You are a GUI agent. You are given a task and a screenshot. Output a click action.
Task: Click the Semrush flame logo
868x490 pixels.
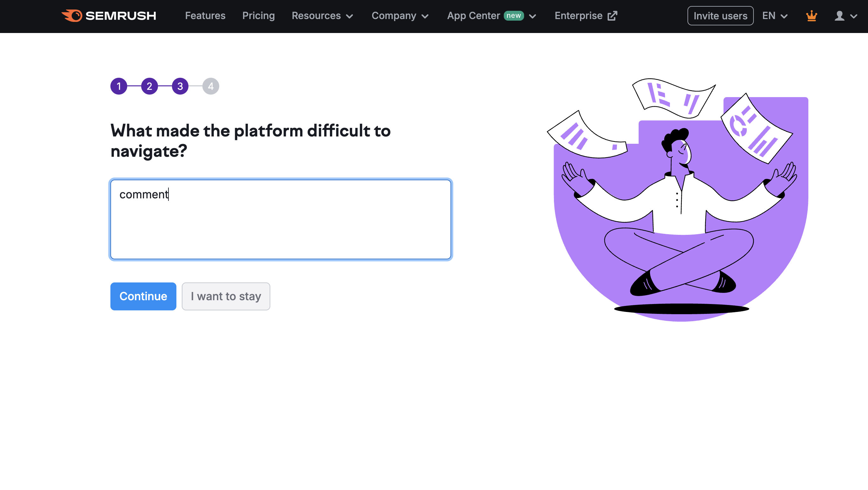point(72,16)
